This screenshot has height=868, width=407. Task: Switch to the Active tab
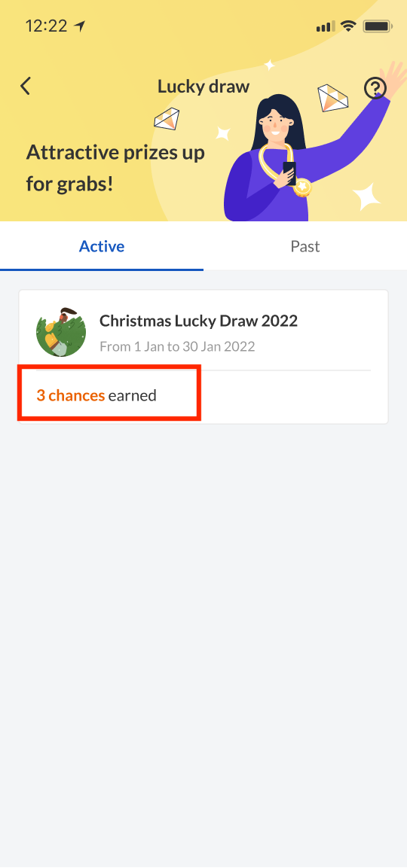point(102,246)
